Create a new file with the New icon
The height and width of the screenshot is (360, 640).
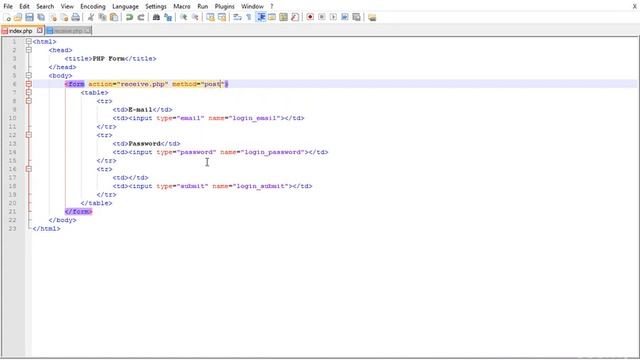point(7,17)
